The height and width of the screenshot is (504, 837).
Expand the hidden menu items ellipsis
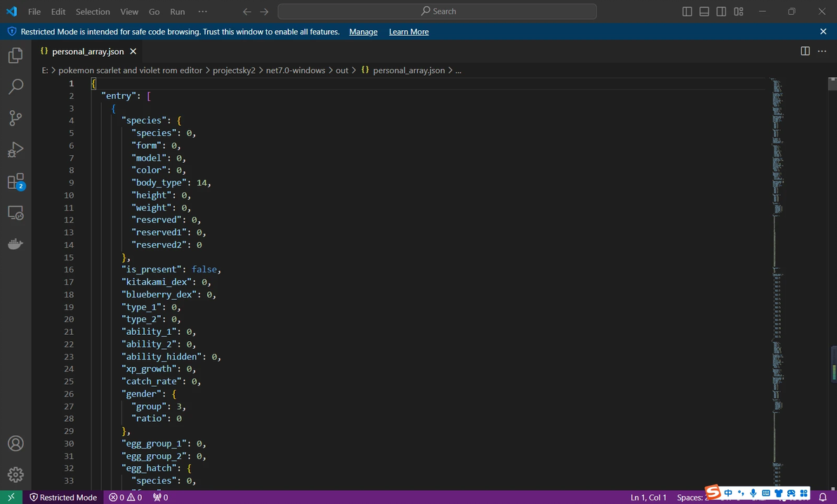202,11
